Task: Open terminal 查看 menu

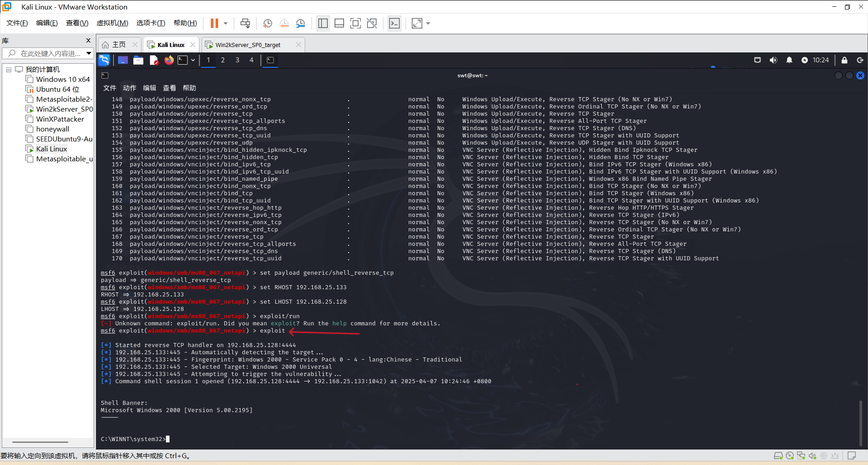Action: tap(170, 88)
